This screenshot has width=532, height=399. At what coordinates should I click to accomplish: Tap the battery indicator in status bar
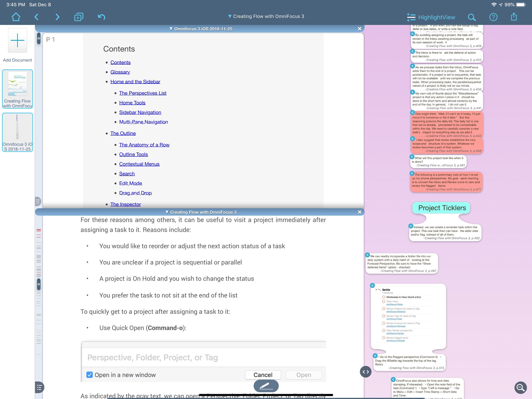(521, 4)
